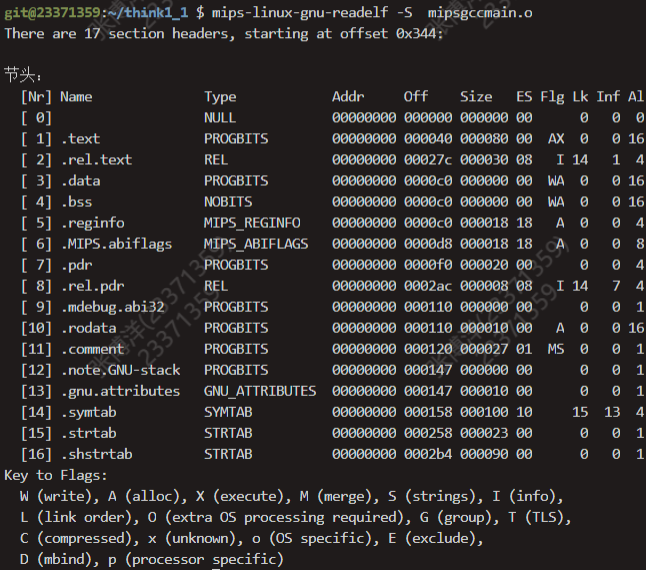Click the .note.GNU-stack section name
Image resolution: width=646 pixels, height=570 pixels.
point(120,370)
